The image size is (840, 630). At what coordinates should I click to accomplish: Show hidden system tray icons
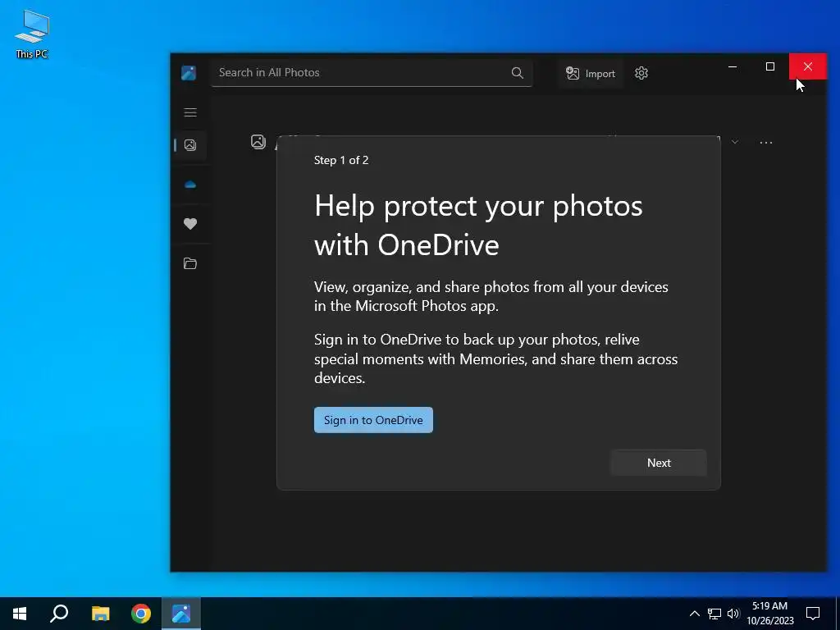coord(694,614)
